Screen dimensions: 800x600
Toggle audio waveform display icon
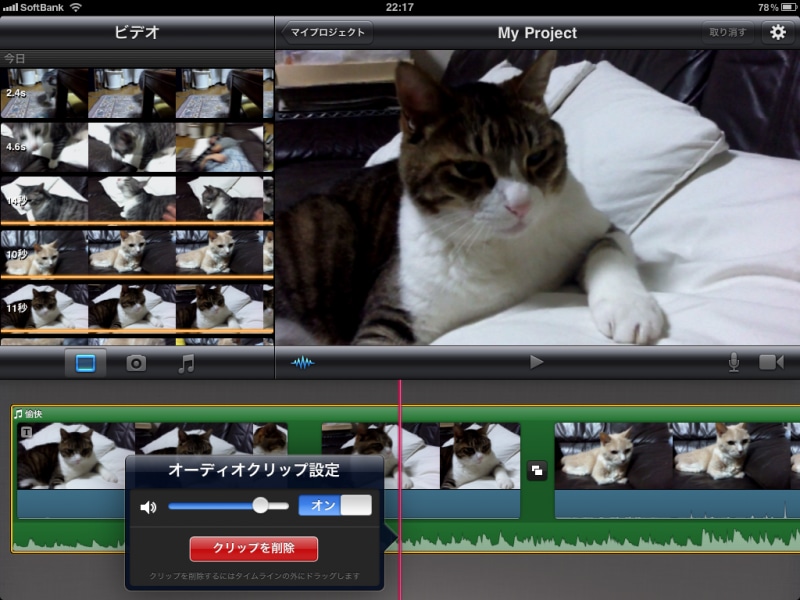click(302, 362)
